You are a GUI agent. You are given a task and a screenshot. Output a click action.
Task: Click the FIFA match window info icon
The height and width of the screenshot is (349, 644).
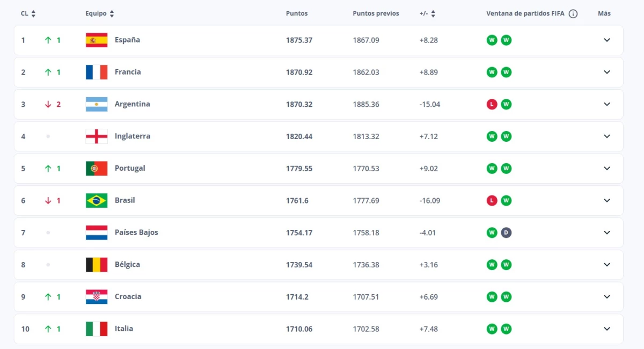pyautogui.click(x=573, y=14)
